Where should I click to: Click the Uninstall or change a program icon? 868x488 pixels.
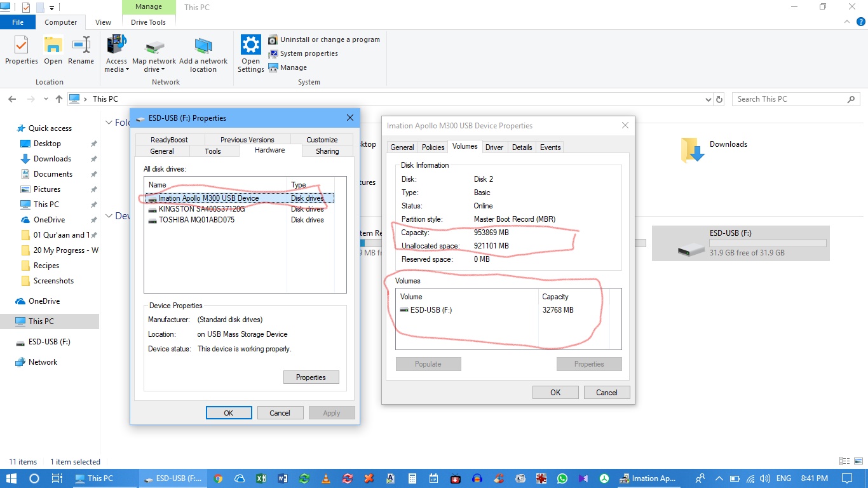273,39
